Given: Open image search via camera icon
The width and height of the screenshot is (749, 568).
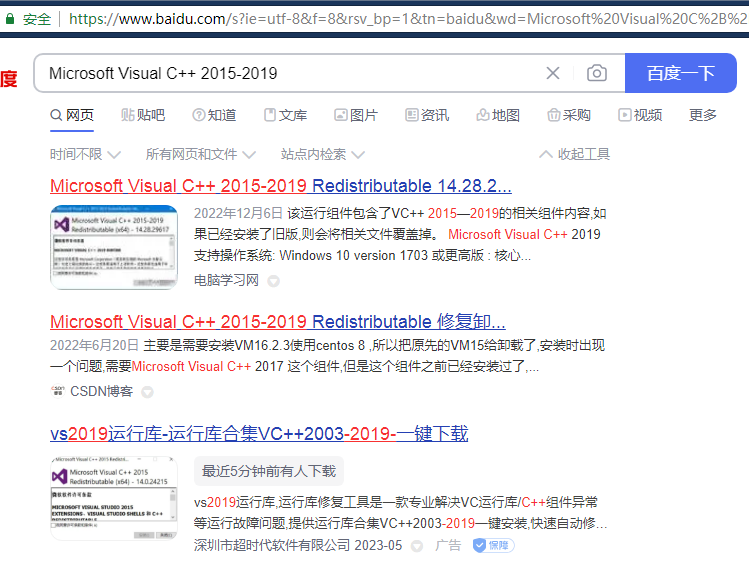Looking at the screenshot, I should coord(597,73).
